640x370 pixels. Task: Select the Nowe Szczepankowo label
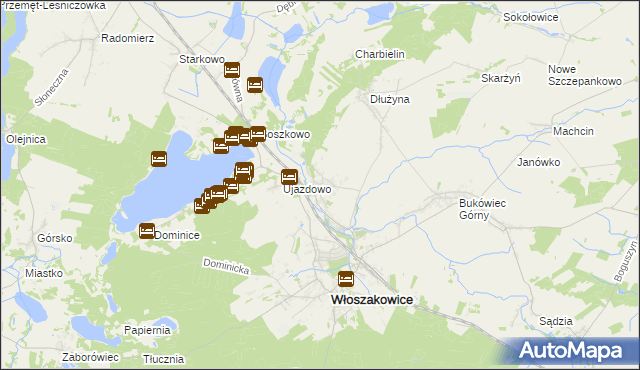tap(585, 75)
